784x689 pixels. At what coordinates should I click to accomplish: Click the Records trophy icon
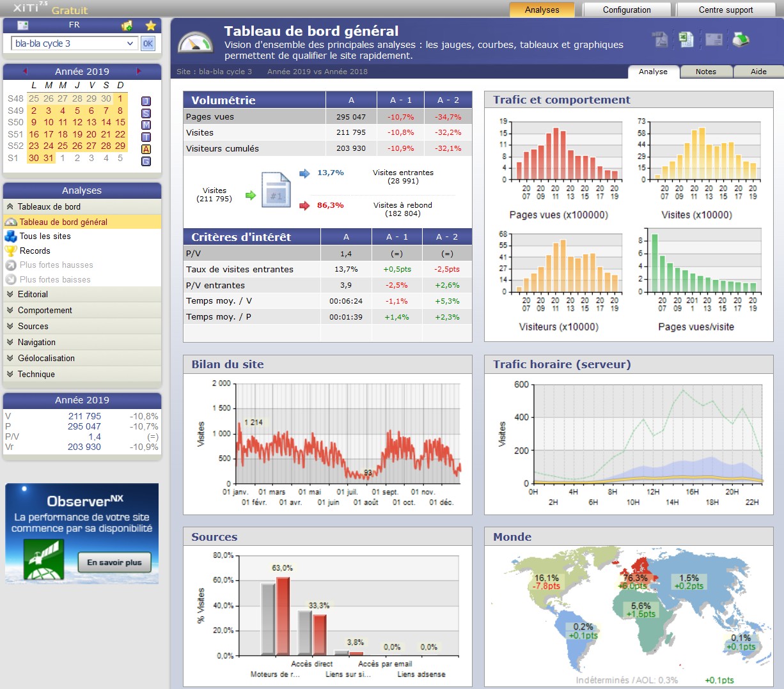pos(11,251)
